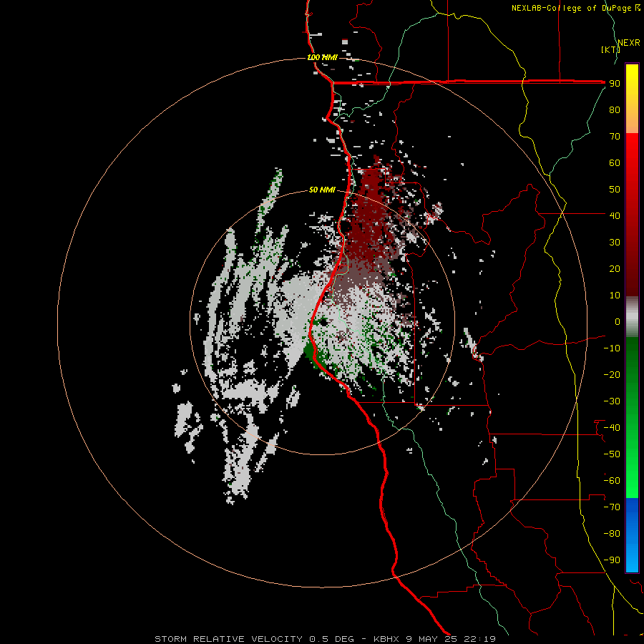Click the 50 NMI range ring label

[x=323, y=190]
